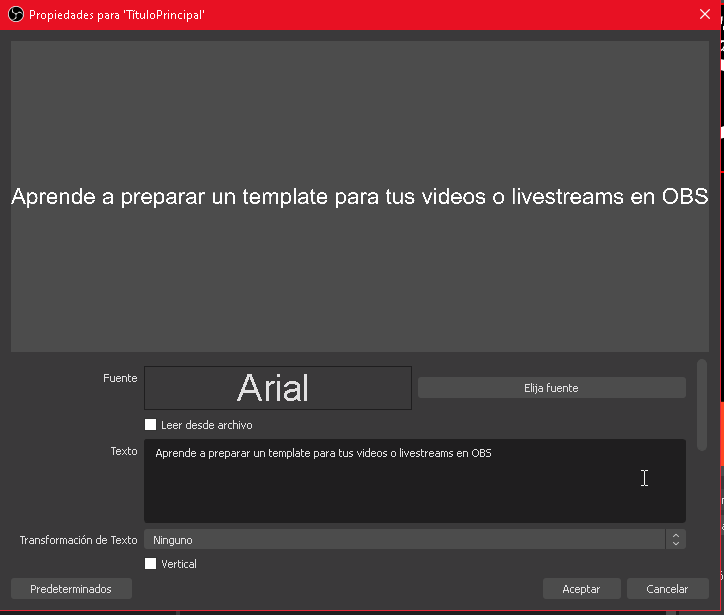Click the Transformación de Texto arrow stepper

676,539
